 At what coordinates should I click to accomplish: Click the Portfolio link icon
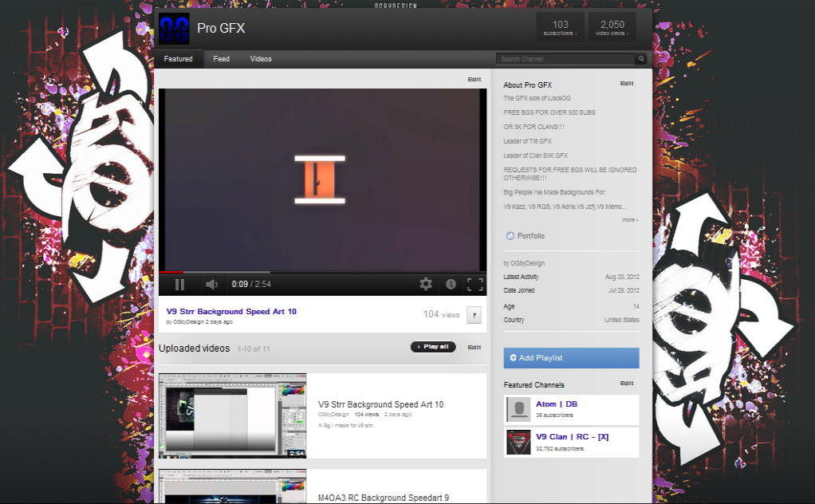pyautogui.click(x=510, y=236)
